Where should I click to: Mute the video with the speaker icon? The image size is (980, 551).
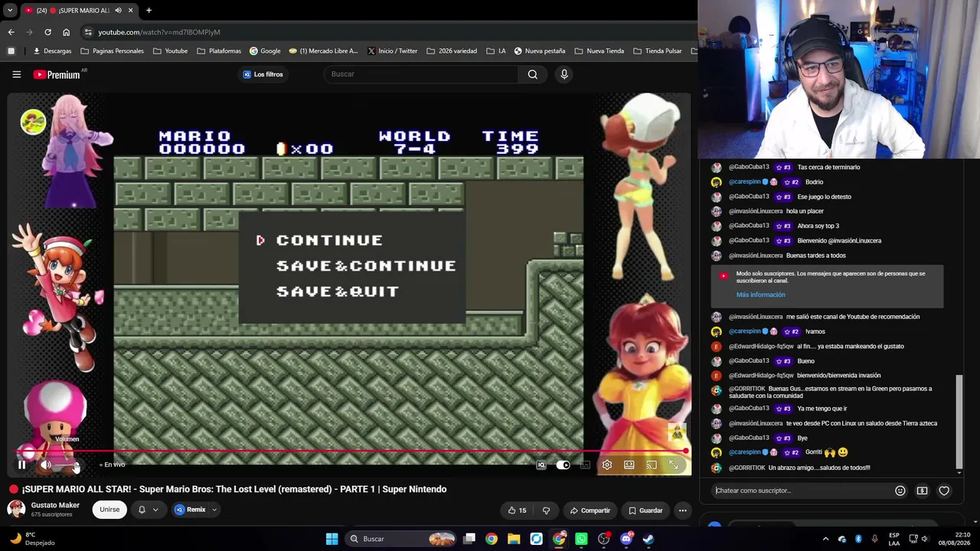(45, 465)
